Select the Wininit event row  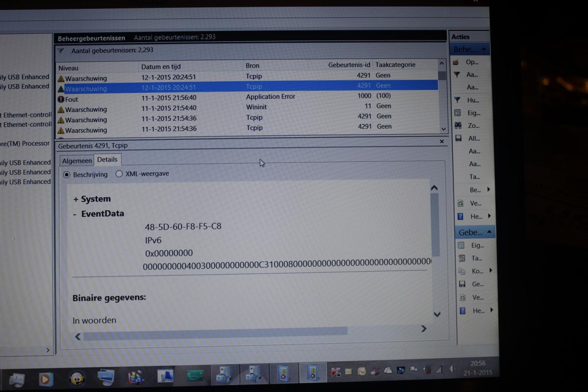click(x=247, y=107)
